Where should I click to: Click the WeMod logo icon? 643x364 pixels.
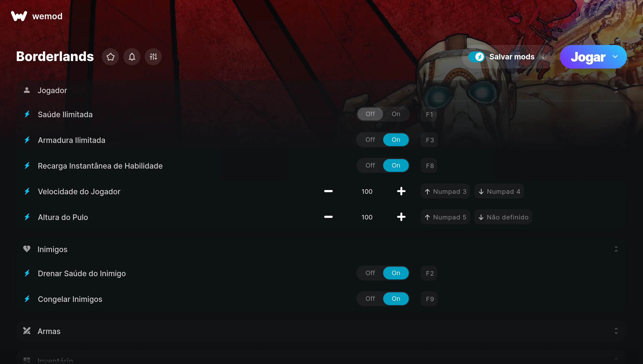19,16
